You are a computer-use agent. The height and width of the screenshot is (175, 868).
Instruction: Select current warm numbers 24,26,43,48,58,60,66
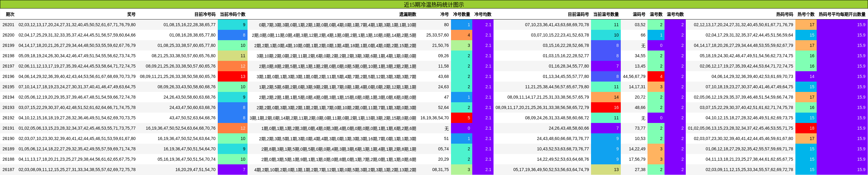569,128
